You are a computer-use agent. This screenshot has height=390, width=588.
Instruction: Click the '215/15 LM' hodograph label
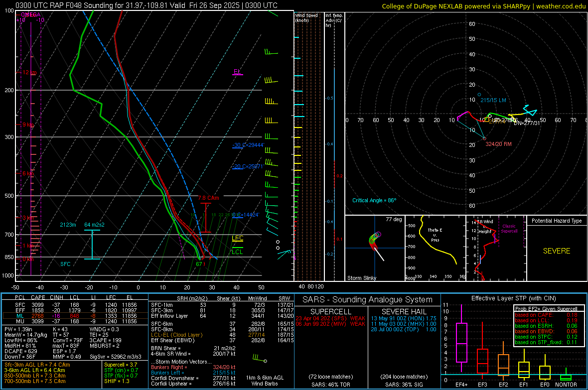pos(493,100)
